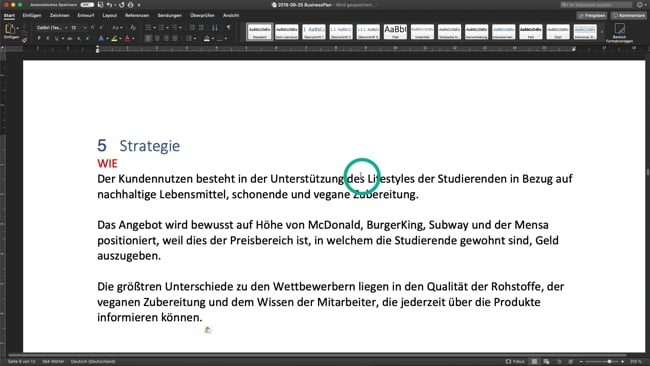The image size is (650, 366).
Task: Click the yellow text highlight color button
Action: 114,39
